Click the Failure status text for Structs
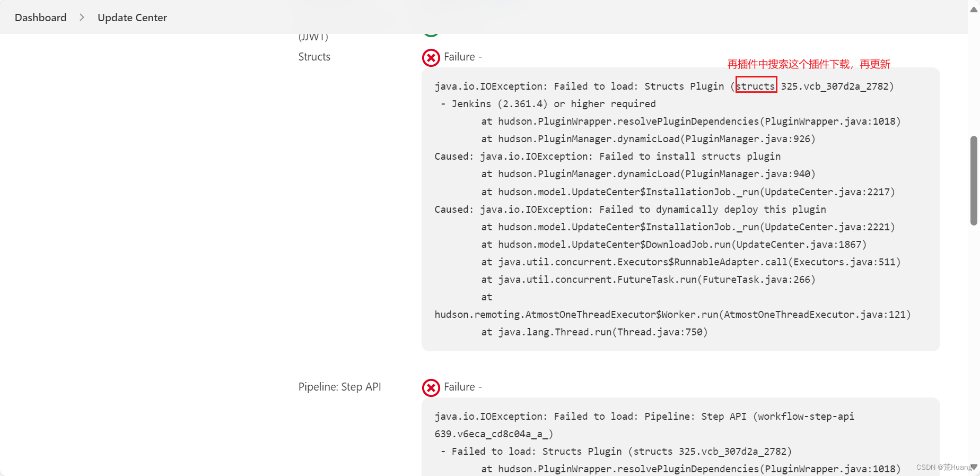The image size is (980, 476). click(x=463, y=57)
